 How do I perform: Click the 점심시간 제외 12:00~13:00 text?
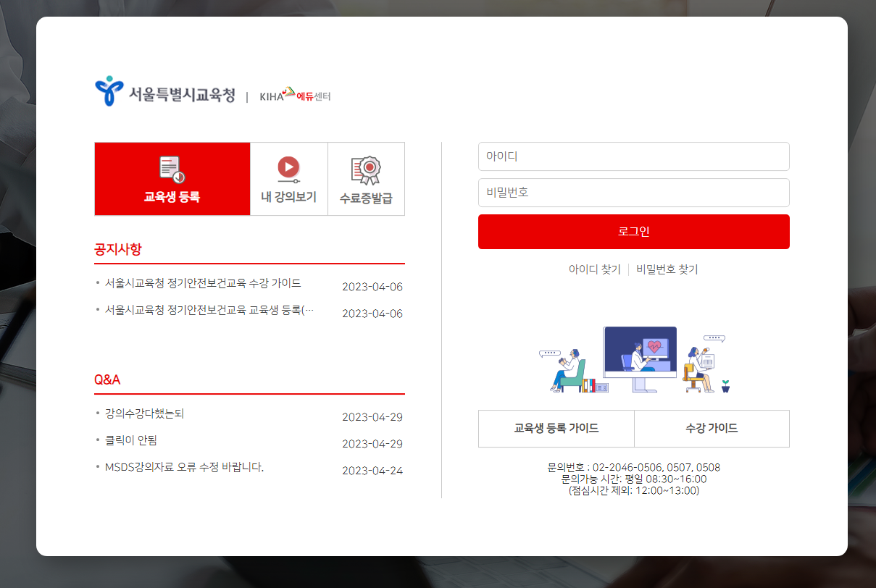pyautogui.click(x=633, y=490)
